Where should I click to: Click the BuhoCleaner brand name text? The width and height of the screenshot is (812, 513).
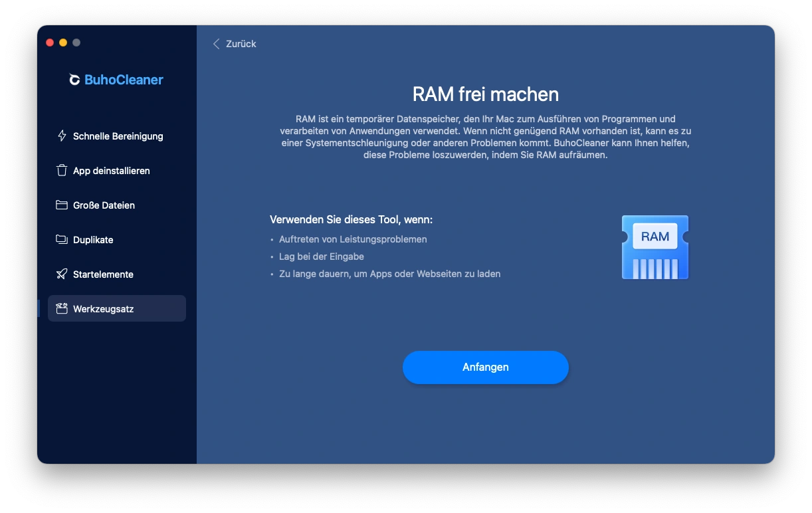click(124, 80)
